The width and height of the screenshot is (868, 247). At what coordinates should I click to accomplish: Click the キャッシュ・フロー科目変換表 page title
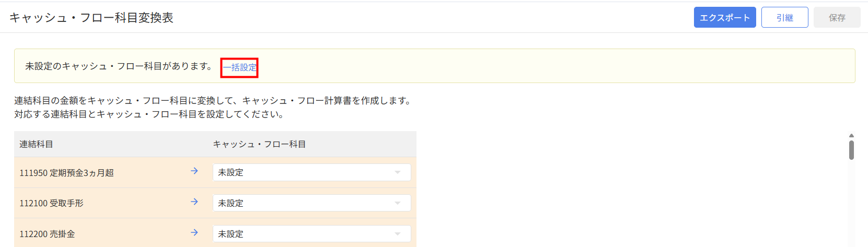click(91, 18)
